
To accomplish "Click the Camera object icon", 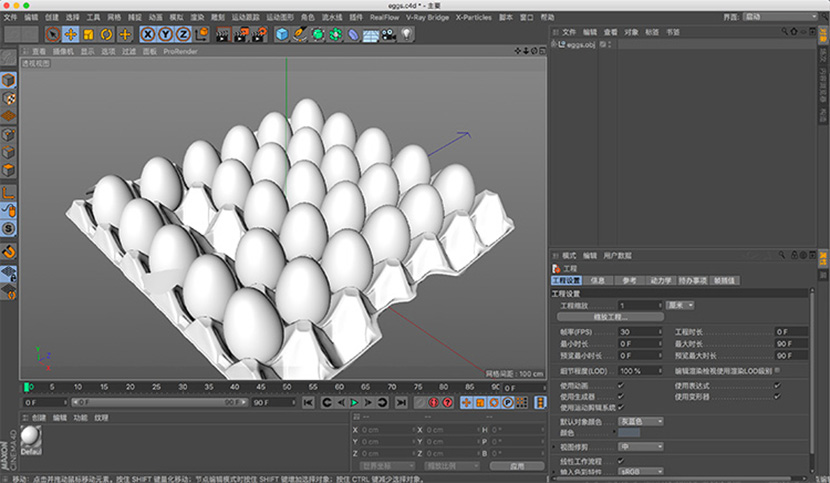I will point(388,34).
